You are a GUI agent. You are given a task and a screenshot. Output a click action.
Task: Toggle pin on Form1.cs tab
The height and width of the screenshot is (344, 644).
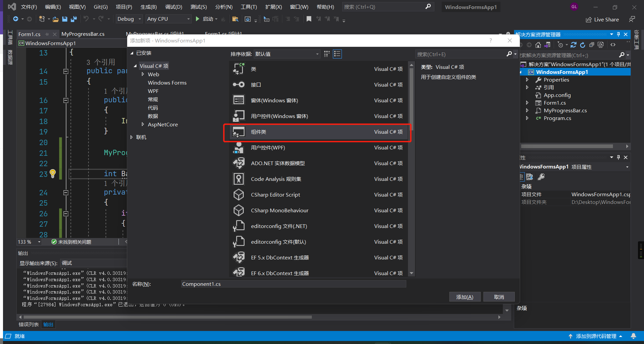click(47, 34)
